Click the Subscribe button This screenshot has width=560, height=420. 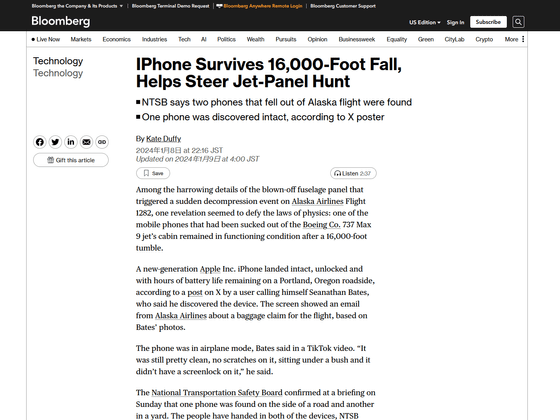tap(488, 22)
